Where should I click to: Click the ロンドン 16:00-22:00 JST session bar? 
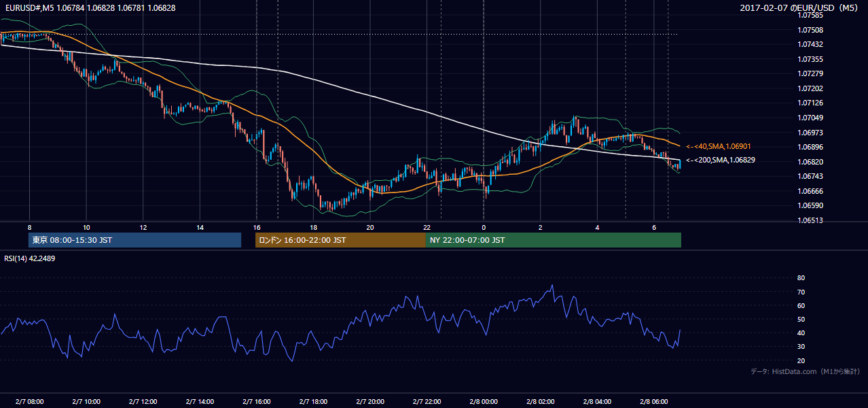(x=340, y=240)
